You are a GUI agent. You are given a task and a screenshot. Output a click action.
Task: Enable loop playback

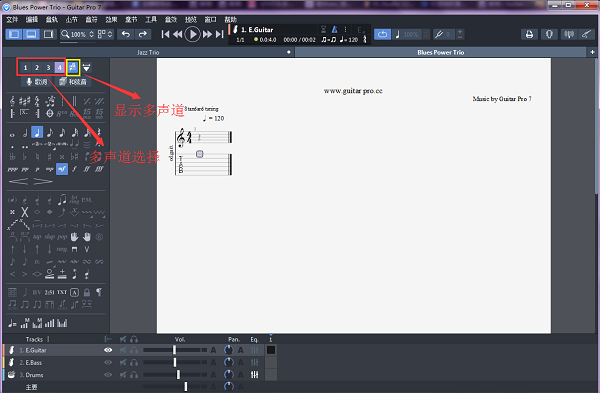(382, 34)
